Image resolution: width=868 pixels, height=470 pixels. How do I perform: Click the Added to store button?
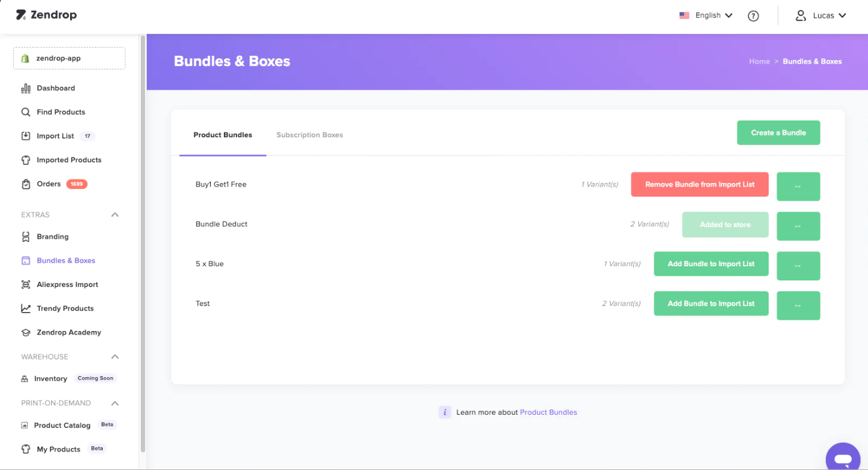[725, 225]
